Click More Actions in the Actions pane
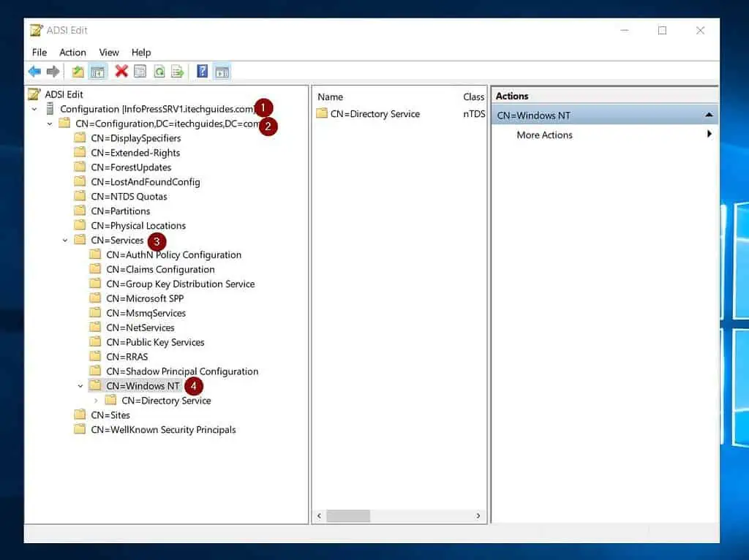This screenshot has width=749, height=560. coord(544,135)
